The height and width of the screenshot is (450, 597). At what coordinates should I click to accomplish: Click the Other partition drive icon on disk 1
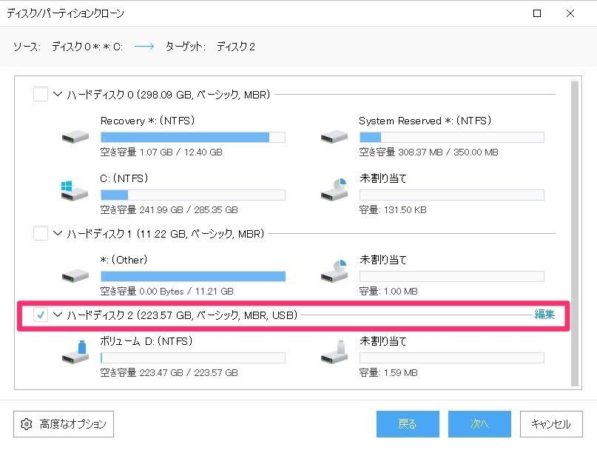point(75,276)
